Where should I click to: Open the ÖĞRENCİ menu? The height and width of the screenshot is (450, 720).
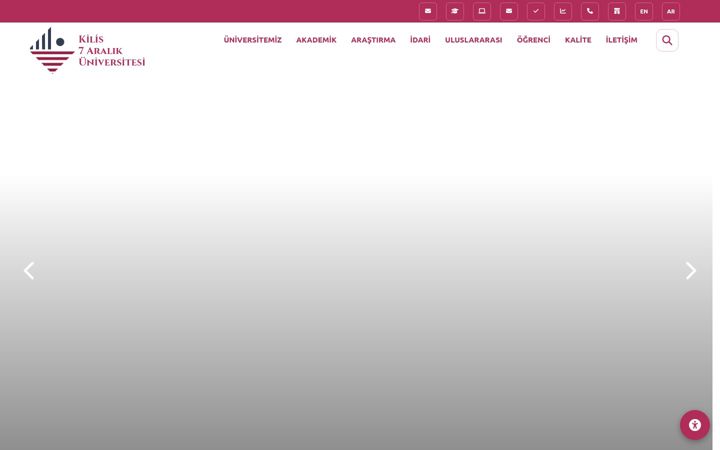pyautogui.click(x=534, y=40)
